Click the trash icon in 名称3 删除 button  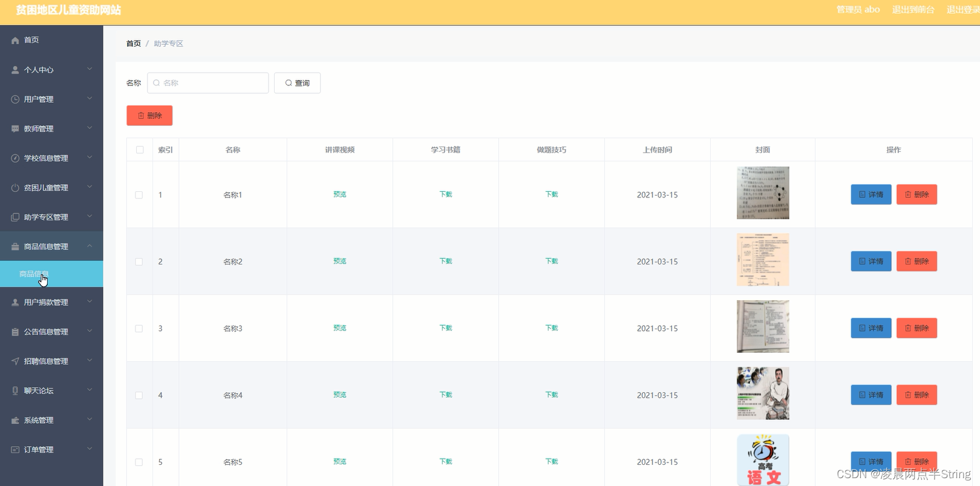[x=908, y=328]
